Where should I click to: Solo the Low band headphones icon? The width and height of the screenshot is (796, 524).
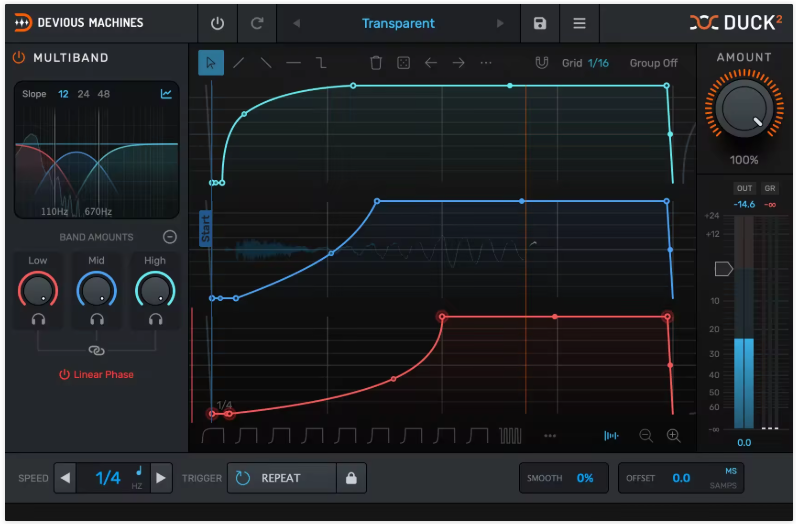point(38,319)
